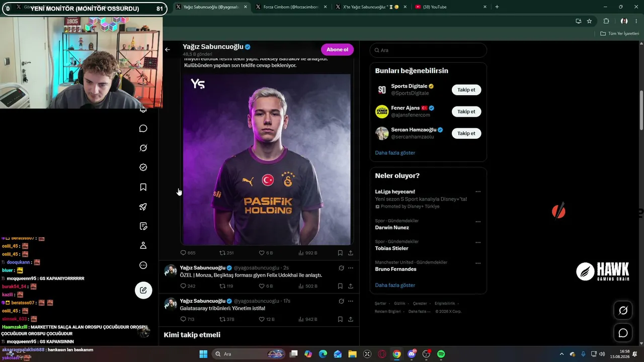
Task: Open Verified badge item in X sidebar
Action: click(143, 167)
